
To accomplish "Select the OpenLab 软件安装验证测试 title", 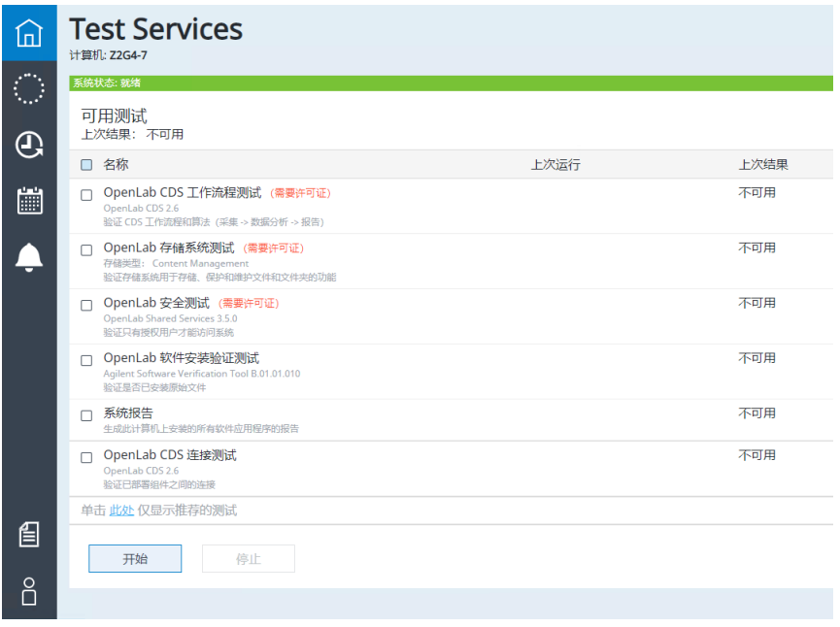I will (x=181, y=358).
